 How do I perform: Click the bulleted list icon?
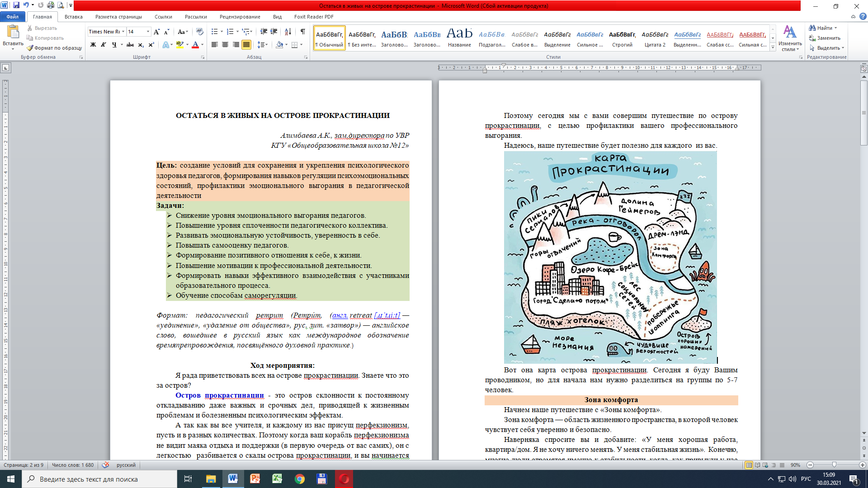(x=214, y=32)
